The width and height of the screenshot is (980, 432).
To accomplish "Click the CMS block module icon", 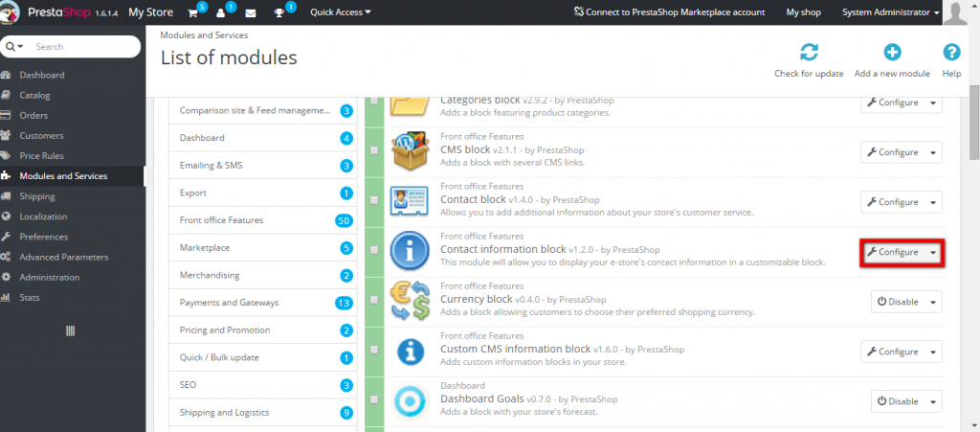I will click(x=410, y=152).
